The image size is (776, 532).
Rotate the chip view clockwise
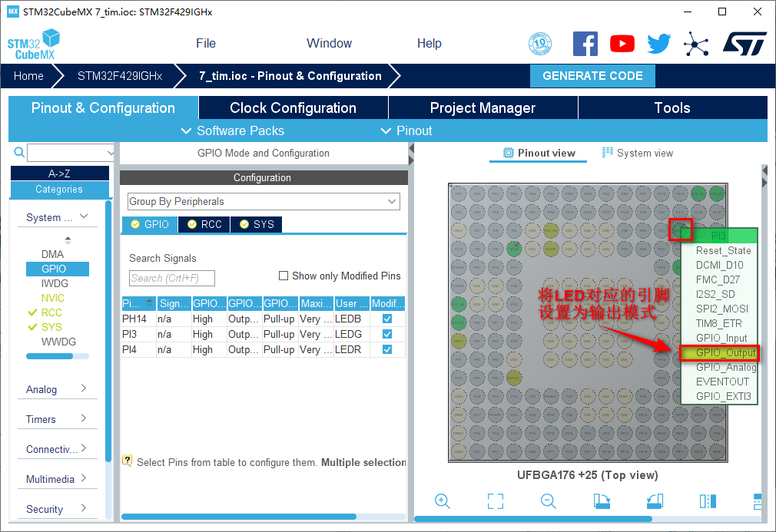click(602, 501)
